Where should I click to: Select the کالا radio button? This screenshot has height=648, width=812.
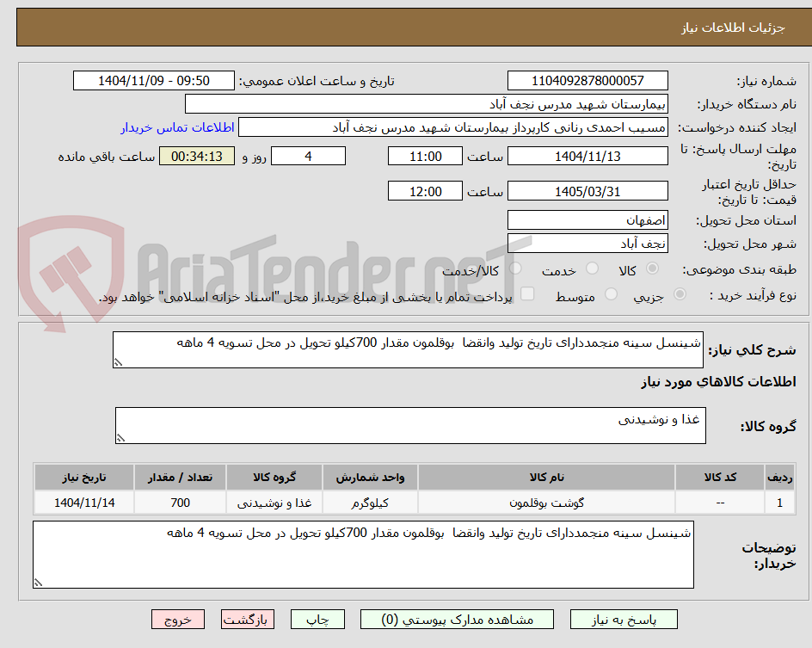[653, 268]
